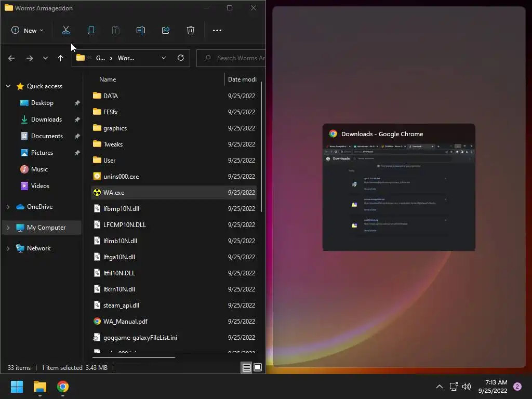
Task: Open Desktop in Quick access
Action: tap(42, 103)
